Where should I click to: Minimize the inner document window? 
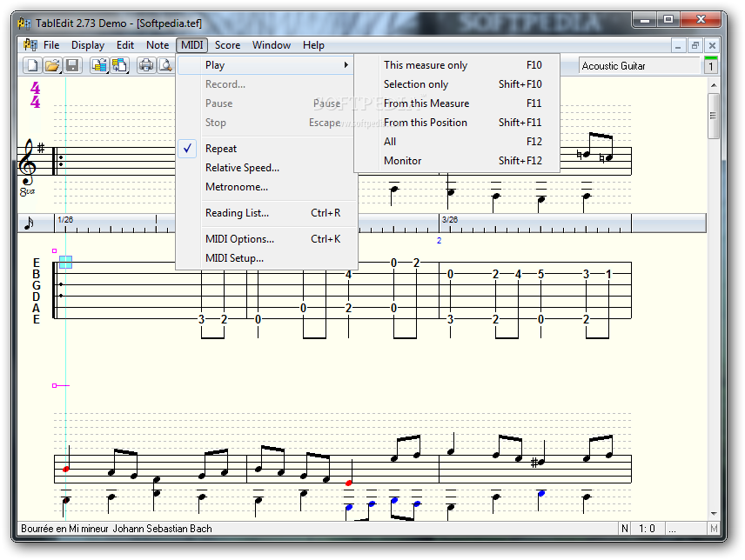click(x=678, y=45)
